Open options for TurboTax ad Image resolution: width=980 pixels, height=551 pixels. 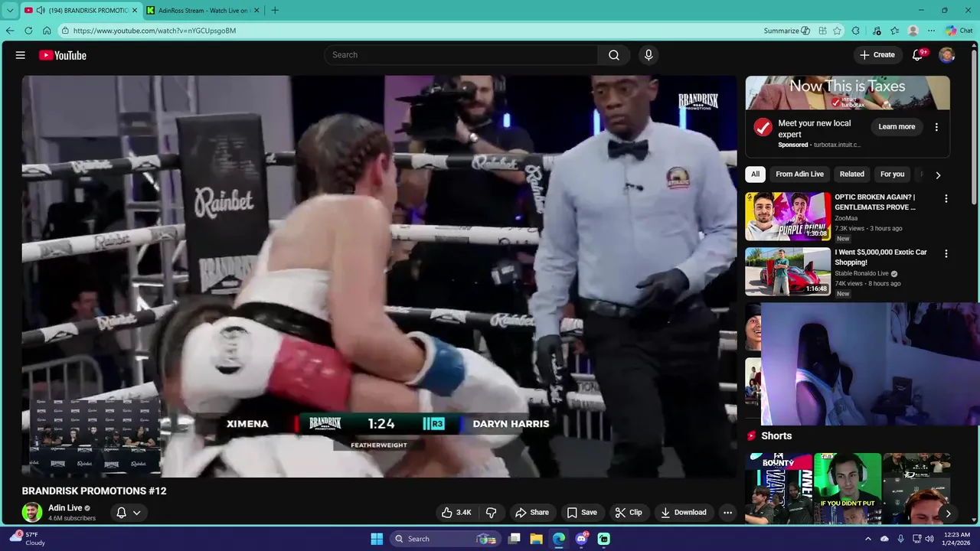click(936, 127)
